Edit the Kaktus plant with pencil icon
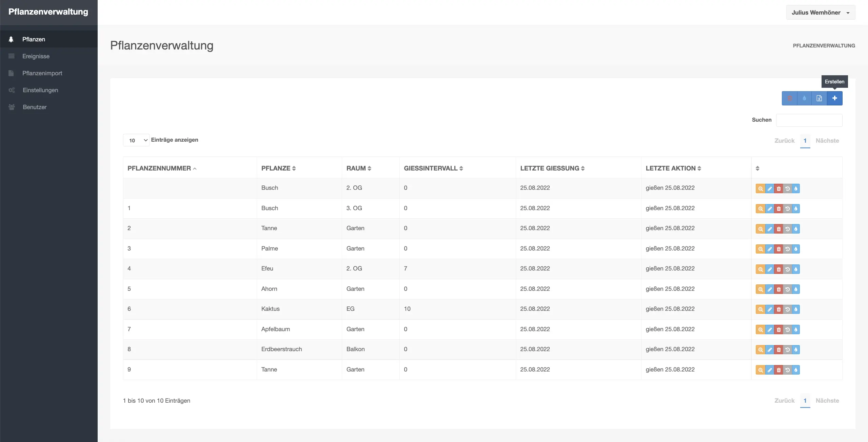The image size is (868, 442). (x=770, y=309)
